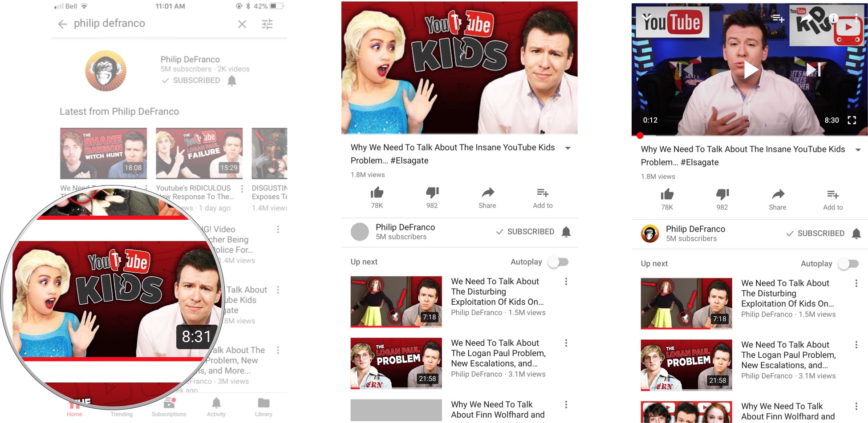Tap the 'Latest from Philip DeFranco' heading
Screen dimensions: 868x423
119,112
